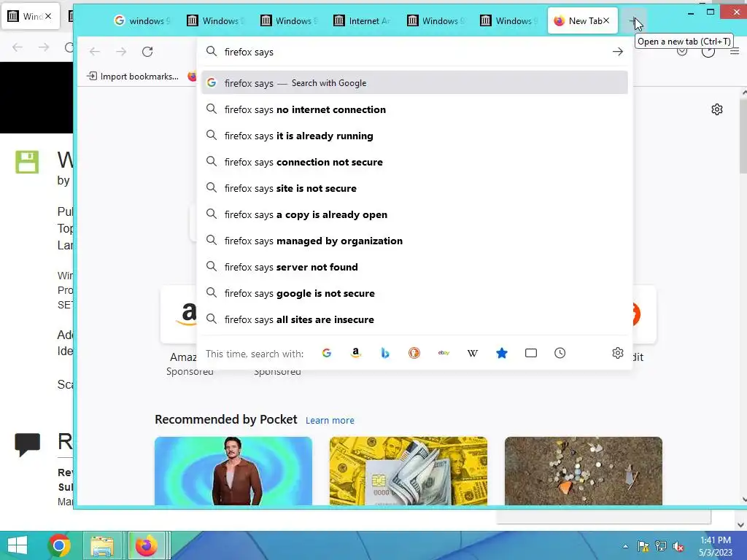Click Firefox taskbar button
This screenshot has height=560, width=747.
point(147,545)
